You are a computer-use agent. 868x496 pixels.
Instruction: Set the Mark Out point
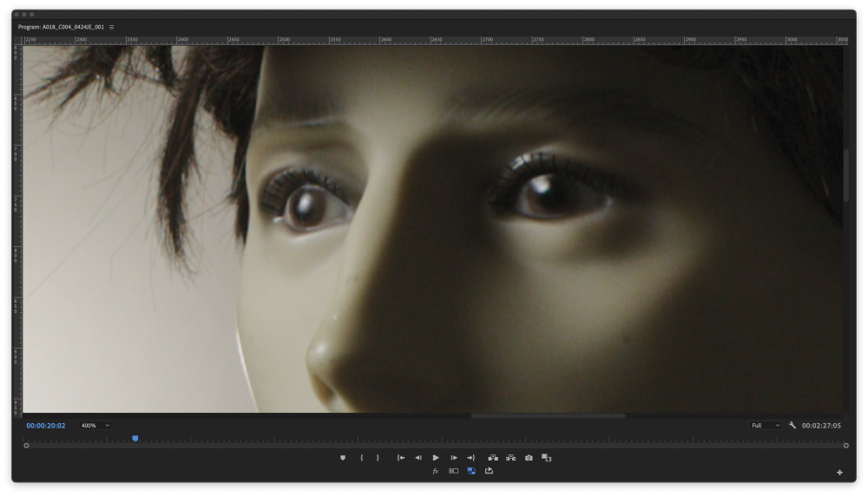coord(378,458)
